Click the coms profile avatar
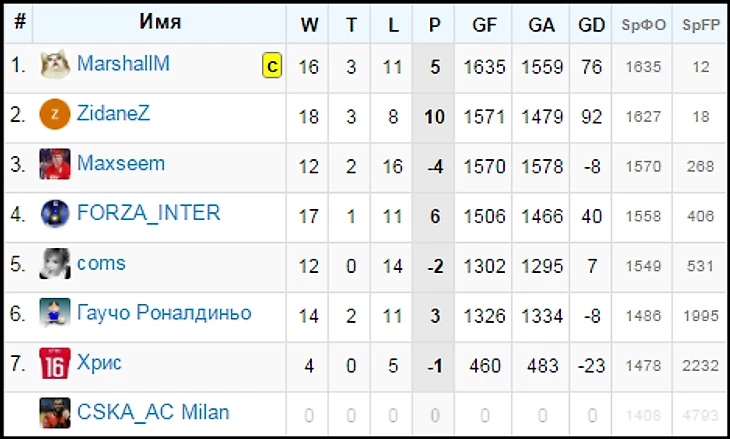Screen dimensions: 730x439 pyautogui.click(x=55, y=264)
